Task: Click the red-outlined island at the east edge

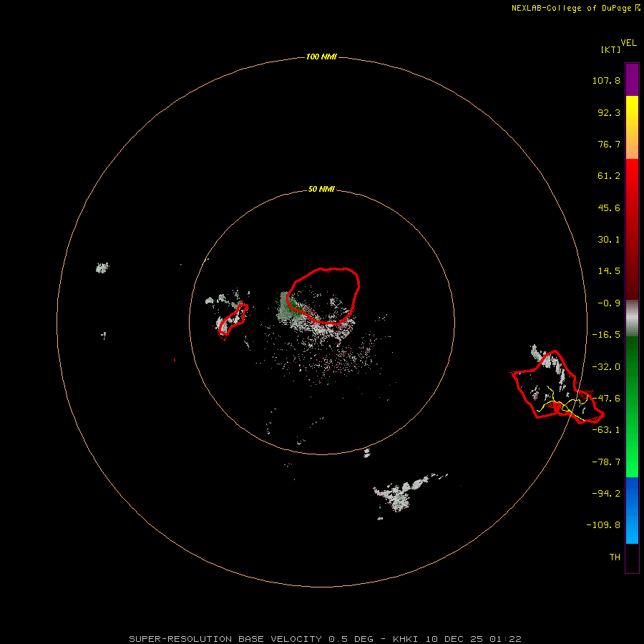Action: [x=557, y=388]
